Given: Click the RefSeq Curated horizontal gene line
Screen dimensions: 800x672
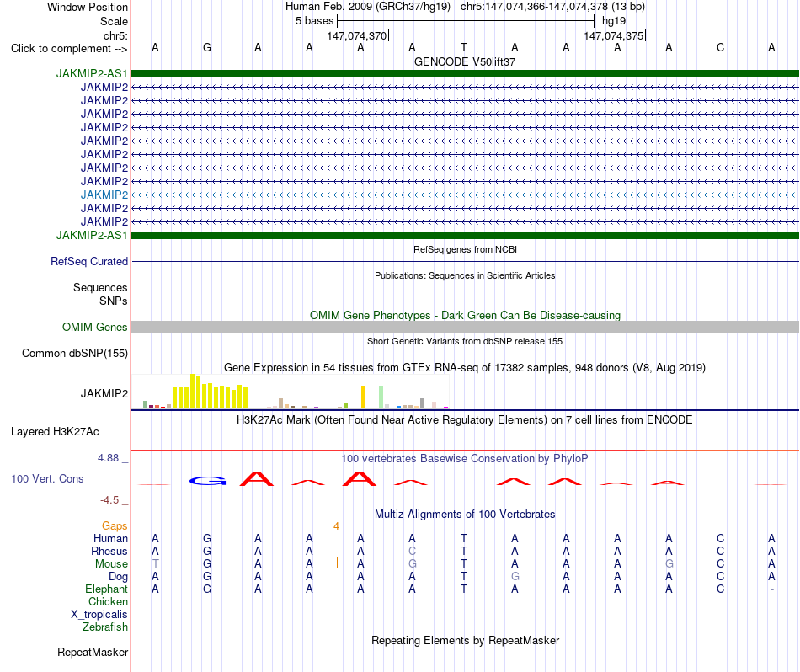Looking at the screenshot, I should (x=465, y=262).
